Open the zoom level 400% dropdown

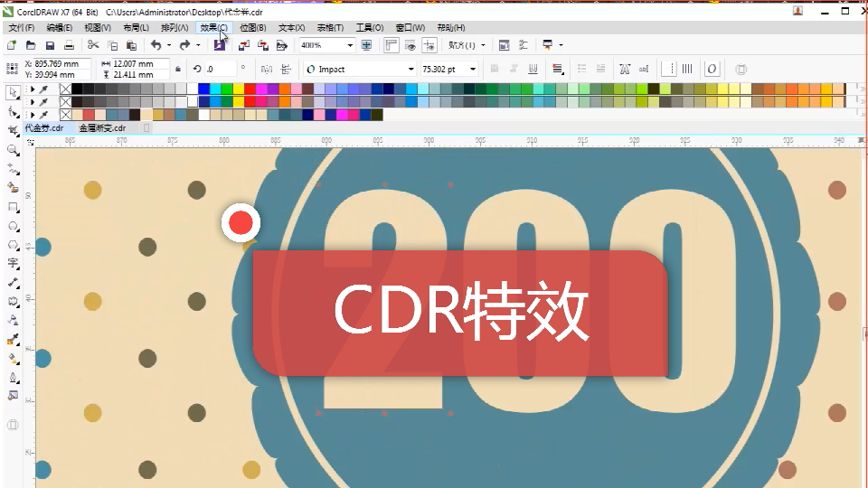pos(350,45)
